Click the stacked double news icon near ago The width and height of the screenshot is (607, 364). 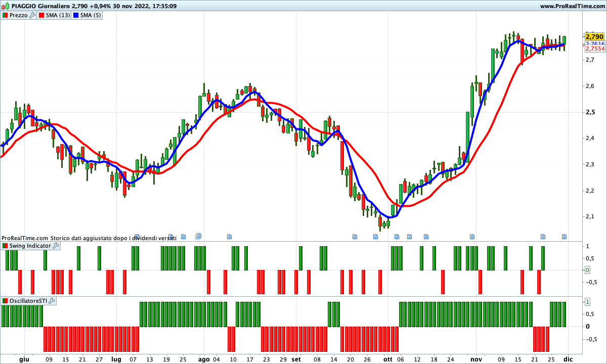(x=199, y=236)
